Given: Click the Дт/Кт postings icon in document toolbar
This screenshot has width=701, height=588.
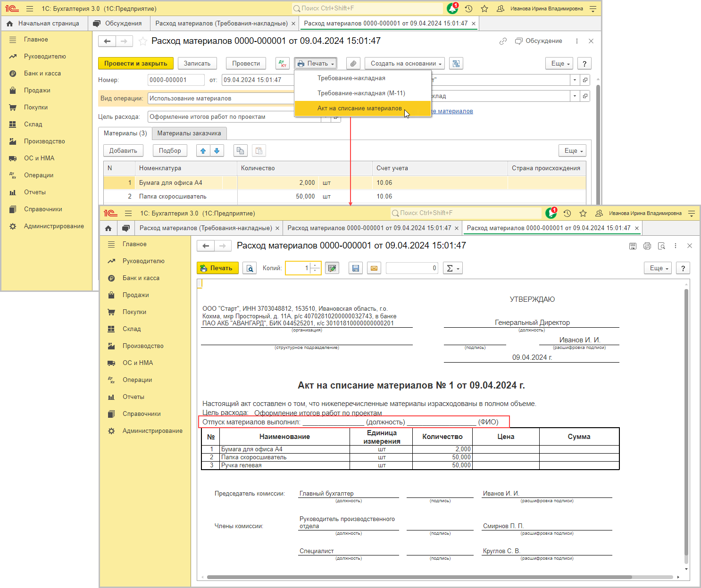Looking at the screenshot, I should pos(282,63).
